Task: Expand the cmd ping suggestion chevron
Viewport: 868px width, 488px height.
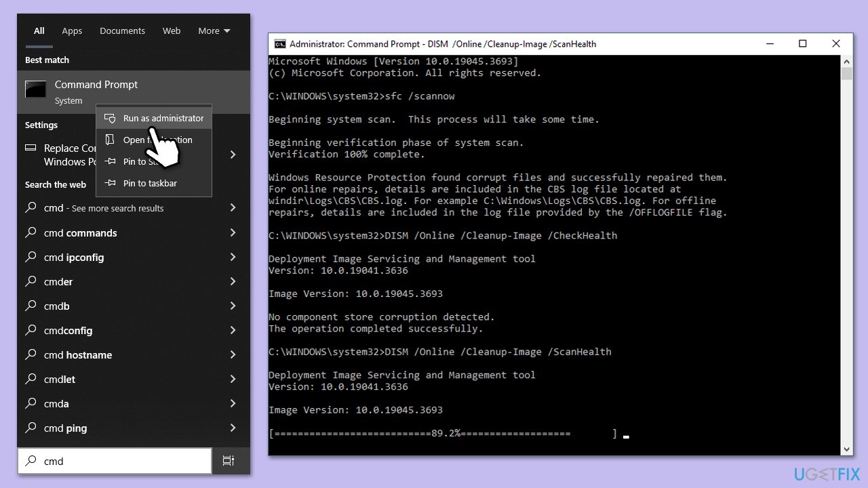Action: tap(233, 428)
